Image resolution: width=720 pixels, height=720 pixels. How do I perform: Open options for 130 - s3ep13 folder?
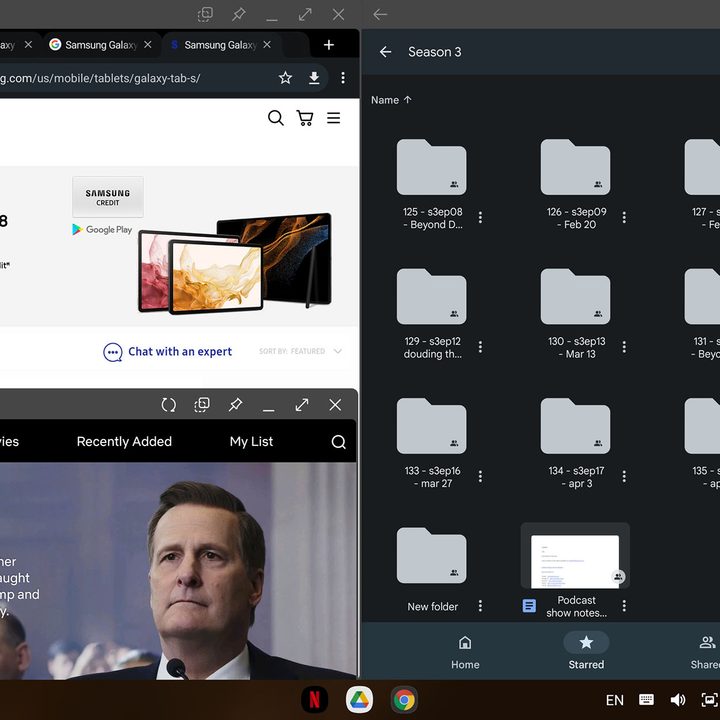click(x=624, y=347)
